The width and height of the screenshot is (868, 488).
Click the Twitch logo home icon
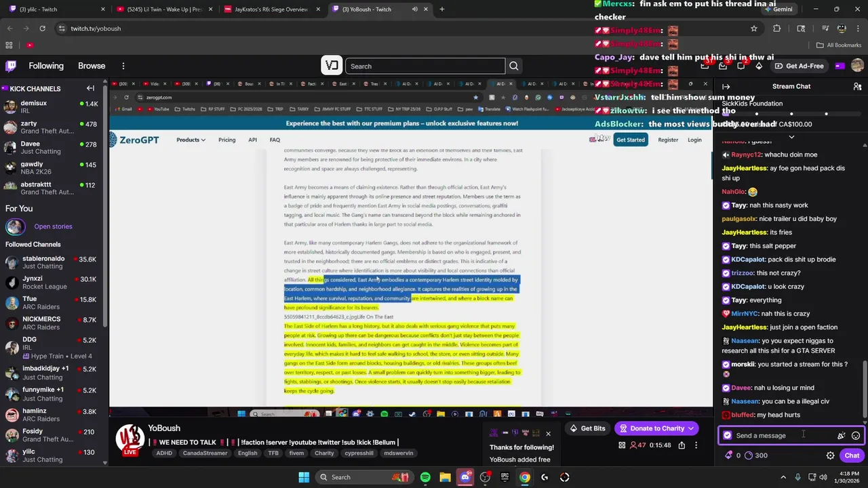pos(11,66)
